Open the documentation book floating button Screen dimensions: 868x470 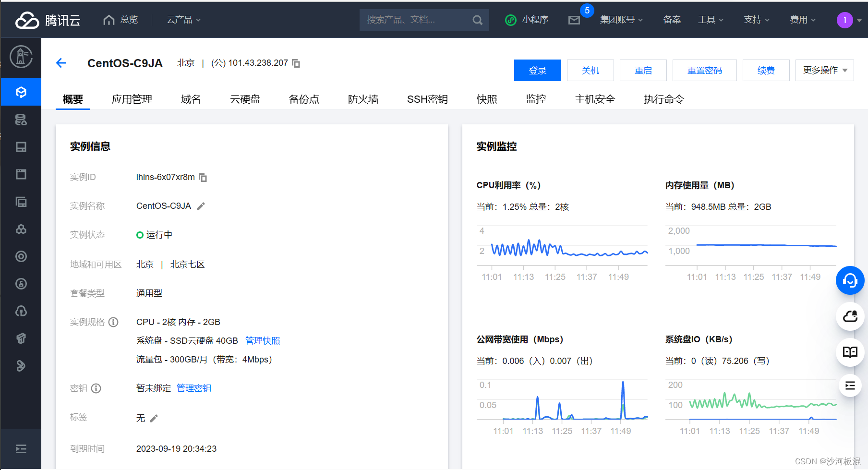[850, 352]
